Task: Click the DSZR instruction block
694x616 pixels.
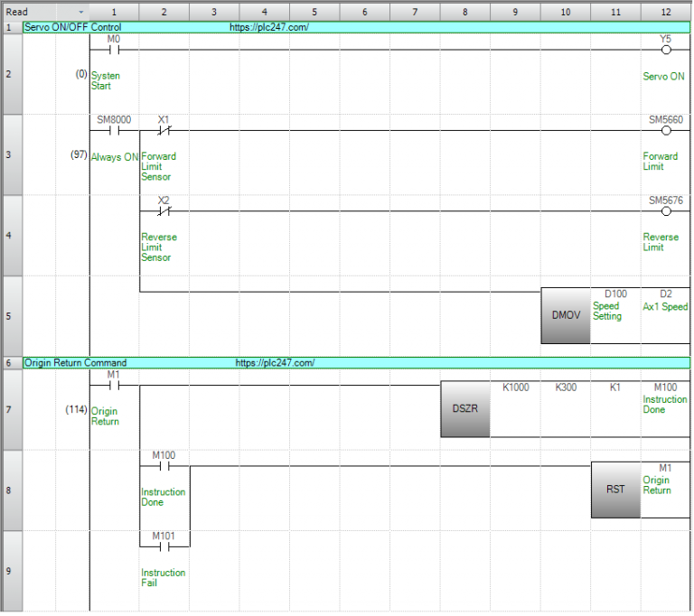Action: 465,408
